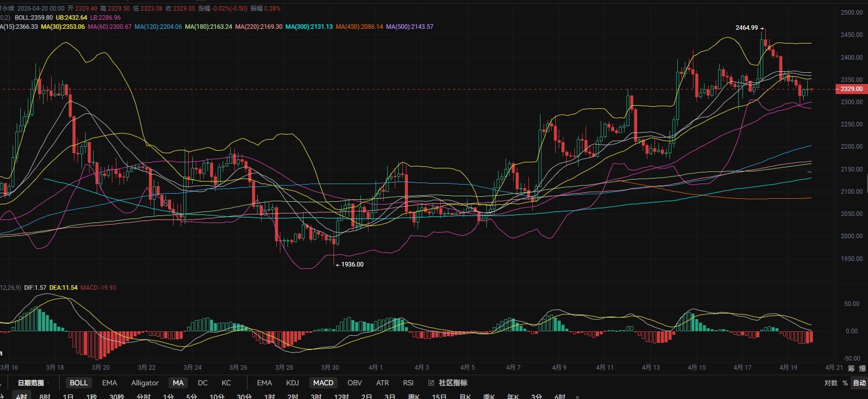Image resolution: width=868 pixels, height=399 pixels.
Task: Enable the Alligator indicator
Action: tap(145, 383)
